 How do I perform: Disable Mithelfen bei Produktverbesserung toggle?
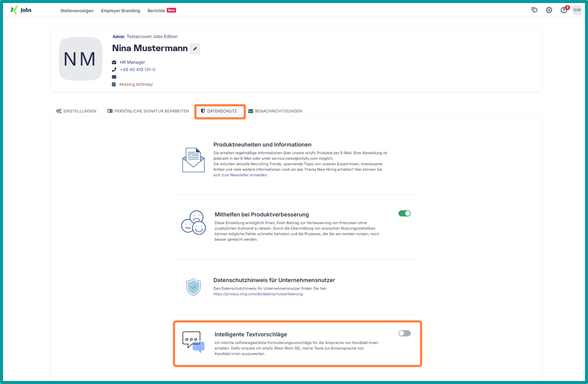tap(404, 213)
